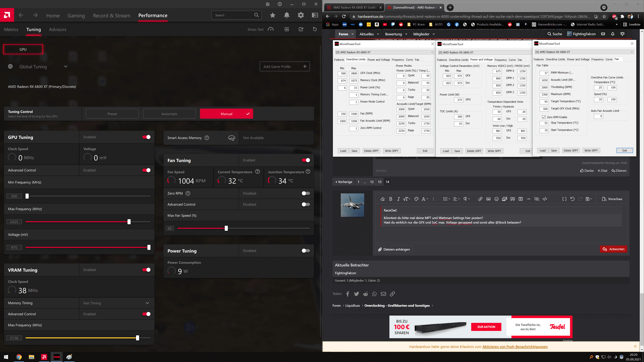Switch to the Metrics sub-tab

click(11, 29)
